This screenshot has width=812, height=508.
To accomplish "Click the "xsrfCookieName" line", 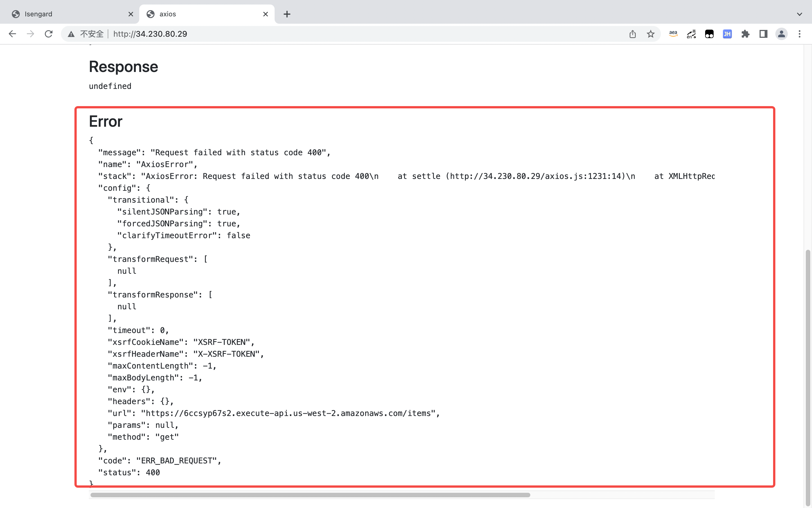I will (181, 342).
